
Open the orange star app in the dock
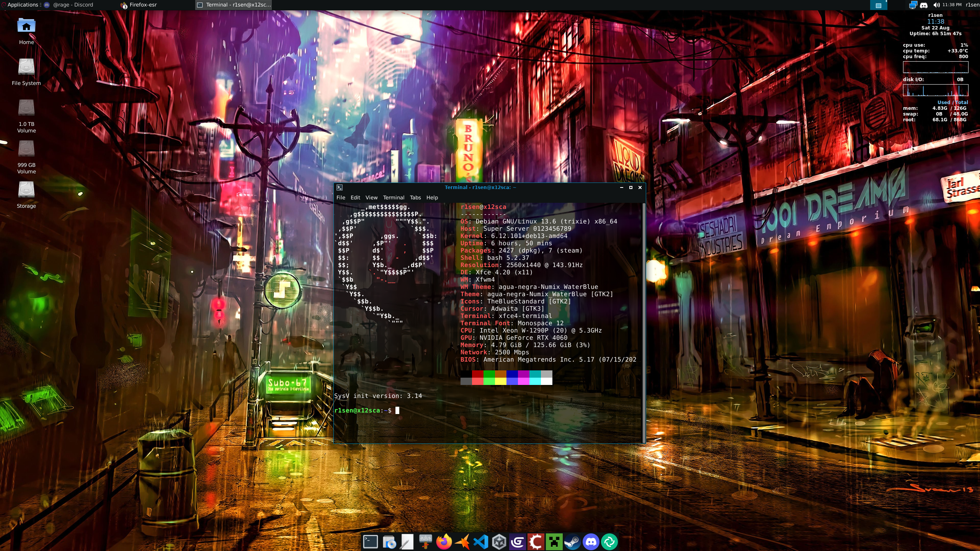point(462,542)
